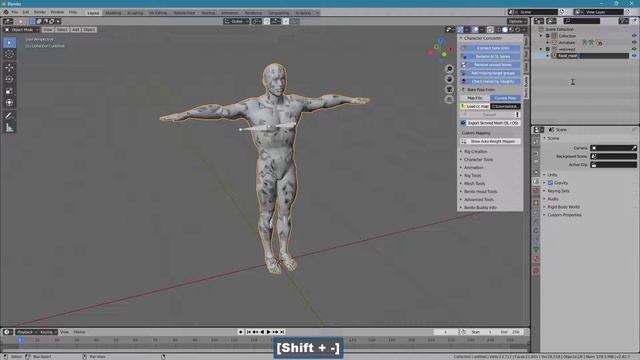640x360 pixels.
Task: Select the Measure tool
Action: coord(9,128)
